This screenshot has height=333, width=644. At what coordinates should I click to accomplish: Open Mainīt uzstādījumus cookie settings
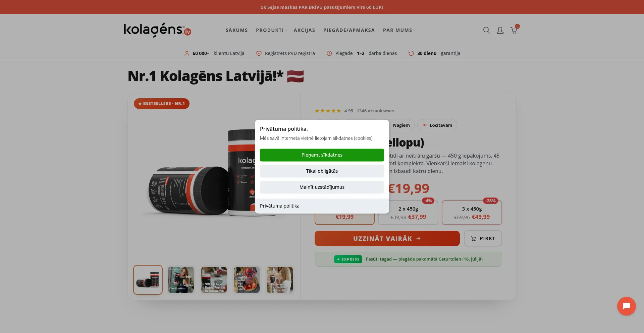pos(322,187)
